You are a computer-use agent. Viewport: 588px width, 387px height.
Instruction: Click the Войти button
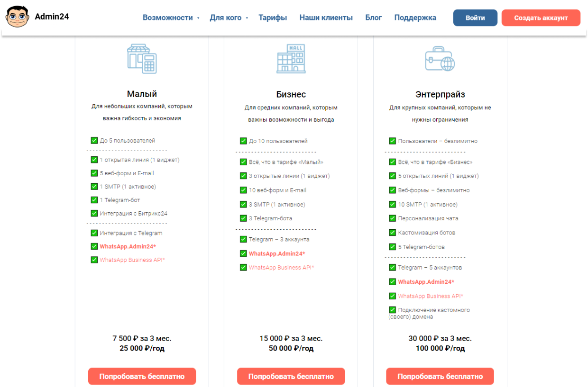coord(475,18)
